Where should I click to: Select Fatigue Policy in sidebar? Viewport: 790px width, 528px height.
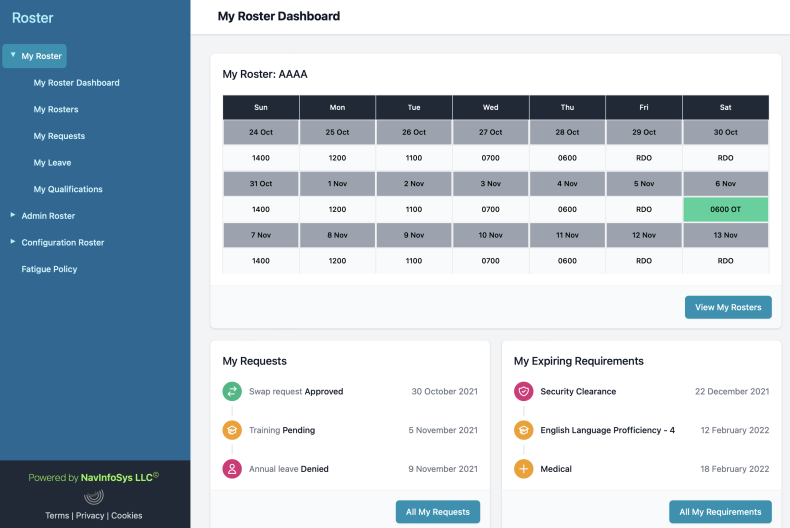(49, 269)
